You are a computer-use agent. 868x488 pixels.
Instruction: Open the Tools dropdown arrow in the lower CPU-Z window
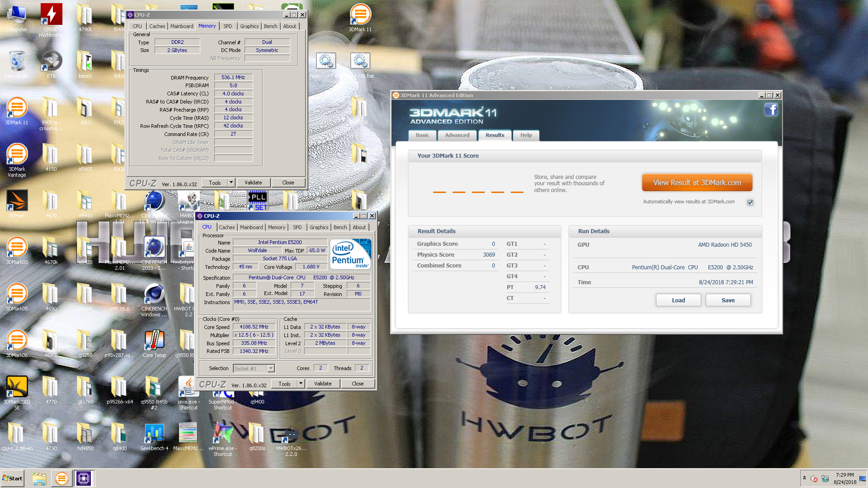[x=301, y=384]
